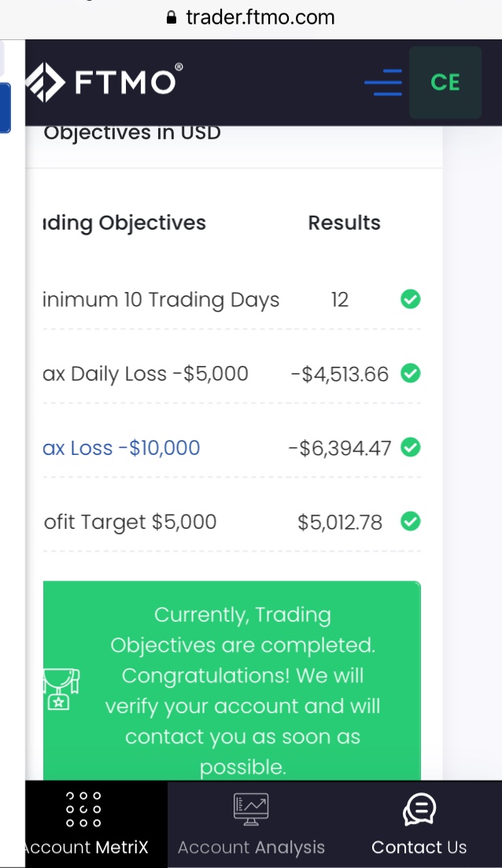Open the Max Loss -$10,000 link
Screen dimensions: 502x868
(122, 448)
